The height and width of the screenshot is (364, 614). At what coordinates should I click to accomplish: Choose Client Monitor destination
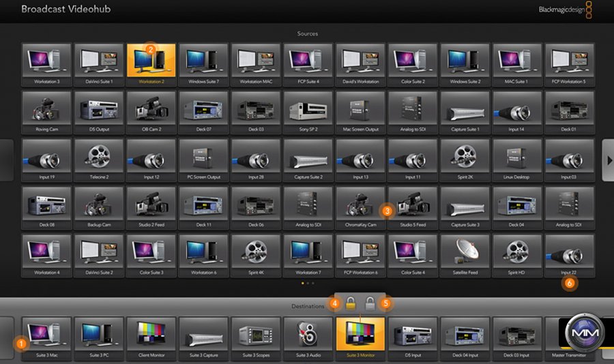(x=151, y=339)
